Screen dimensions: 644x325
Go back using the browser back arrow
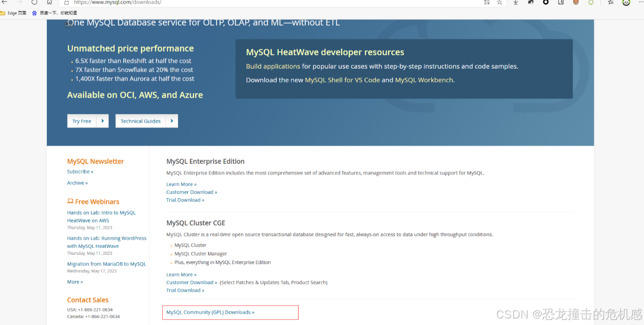click(x=5, y=2)
